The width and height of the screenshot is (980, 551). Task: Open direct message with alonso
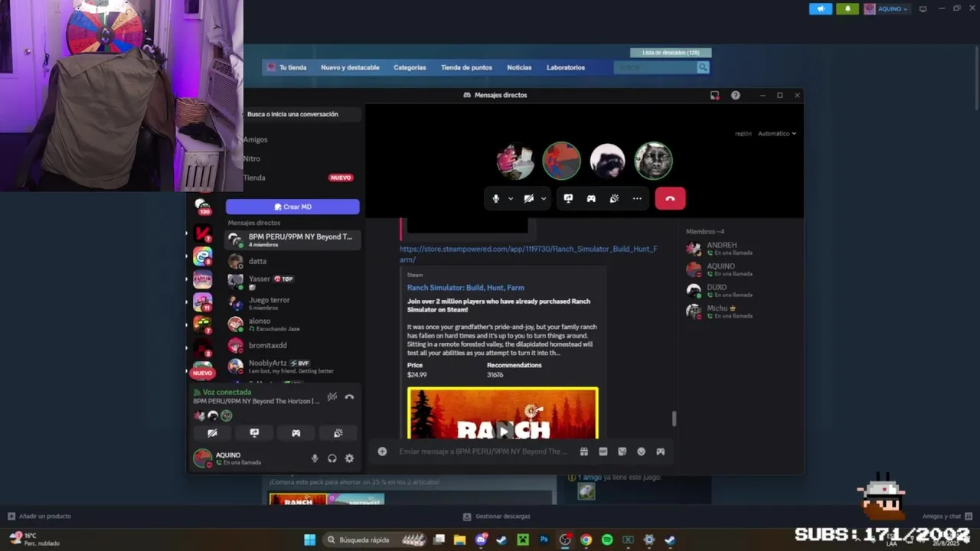292,324
